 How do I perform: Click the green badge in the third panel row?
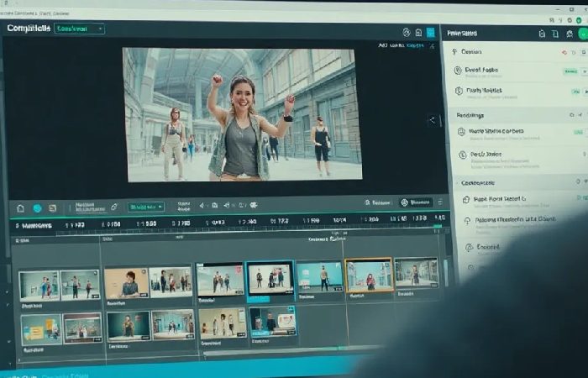pos(575,92)
